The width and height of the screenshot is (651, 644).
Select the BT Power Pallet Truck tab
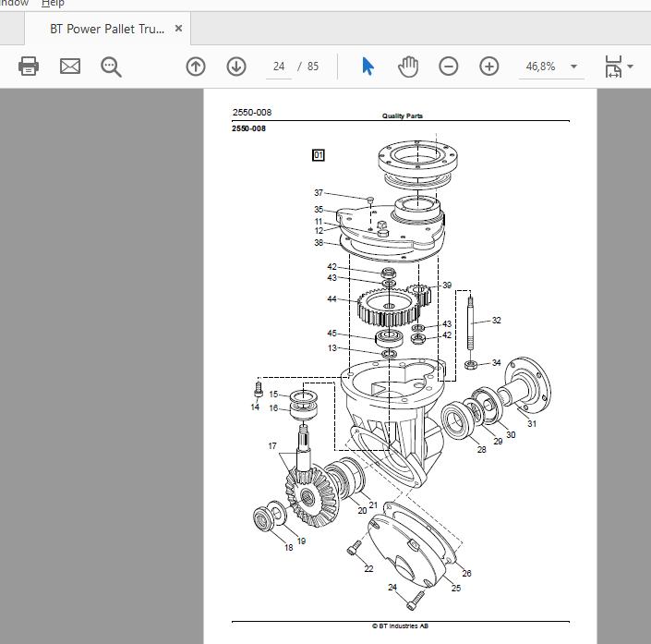coord(107,29)
